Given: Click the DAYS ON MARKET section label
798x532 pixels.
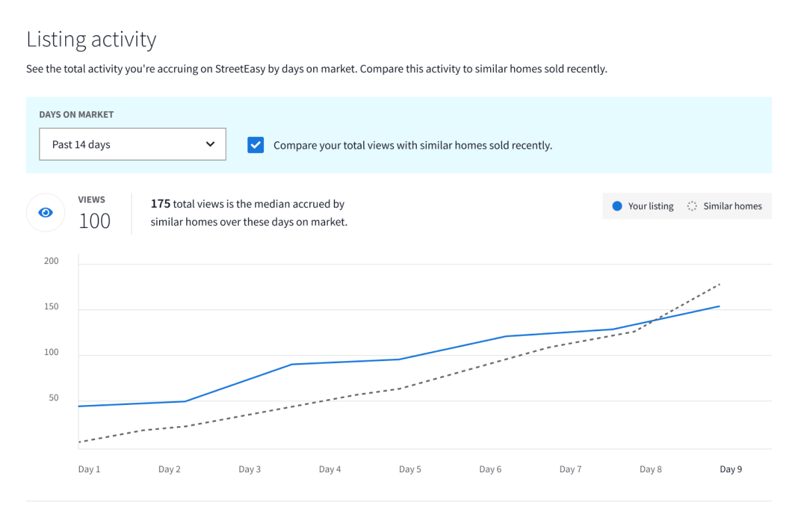Looking at the screenshot, I should [x=76, y=114].
